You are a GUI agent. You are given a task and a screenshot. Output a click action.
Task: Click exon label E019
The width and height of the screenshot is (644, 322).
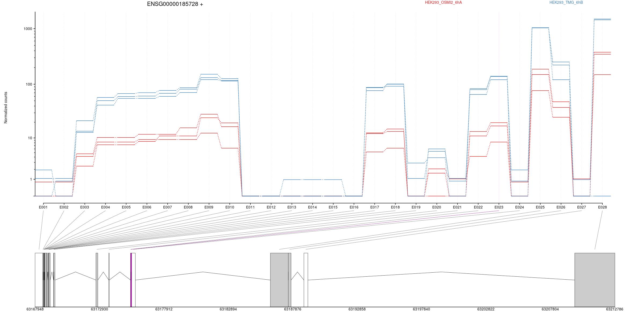416,207
